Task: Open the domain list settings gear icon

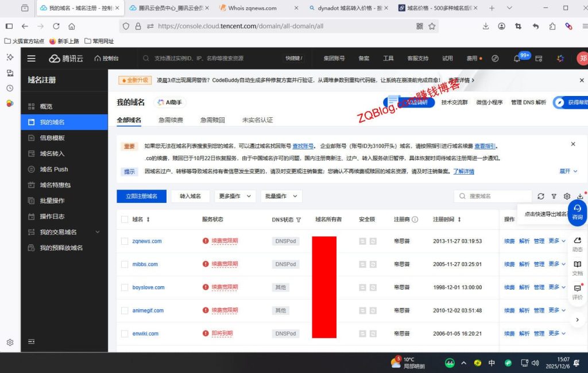Action: 567,196
